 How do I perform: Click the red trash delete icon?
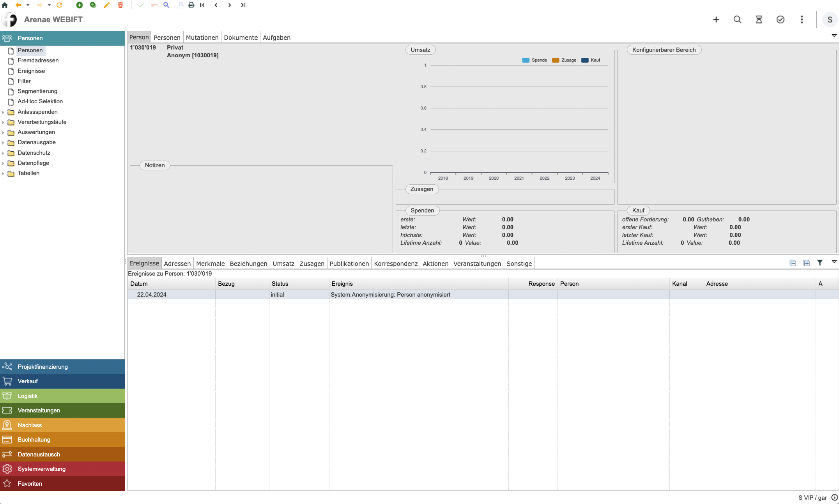(120, 5)
